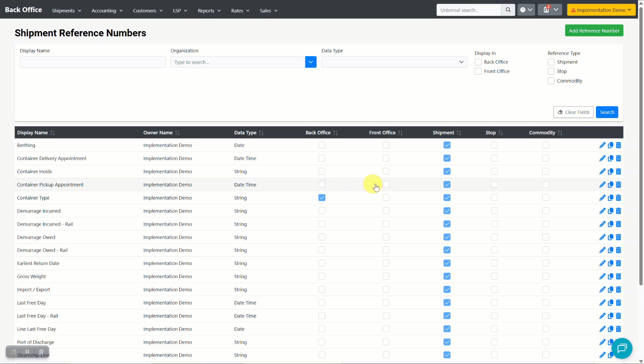Open the Implementation Demo account dropdown

[601, 10]
